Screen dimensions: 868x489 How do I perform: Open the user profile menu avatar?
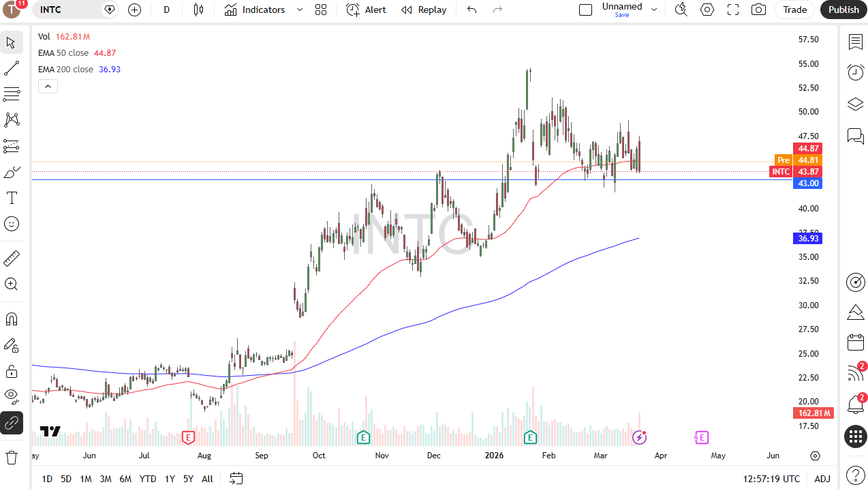(12, 10)
